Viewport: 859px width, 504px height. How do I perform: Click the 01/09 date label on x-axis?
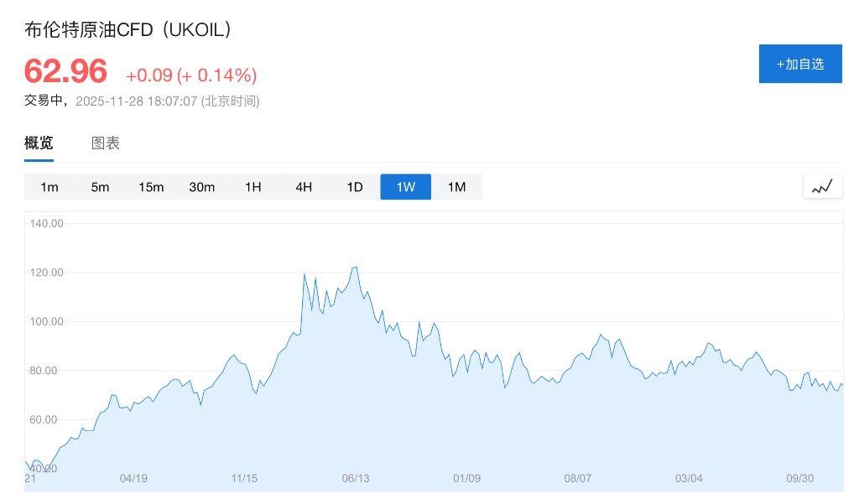pyautogui.click(x=466, y=479)
